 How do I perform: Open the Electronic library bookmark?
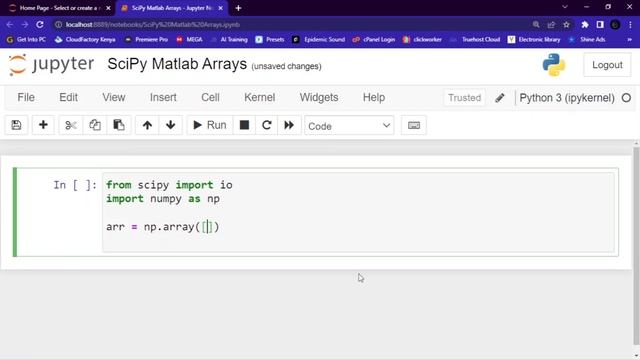[x=534, y=40]
